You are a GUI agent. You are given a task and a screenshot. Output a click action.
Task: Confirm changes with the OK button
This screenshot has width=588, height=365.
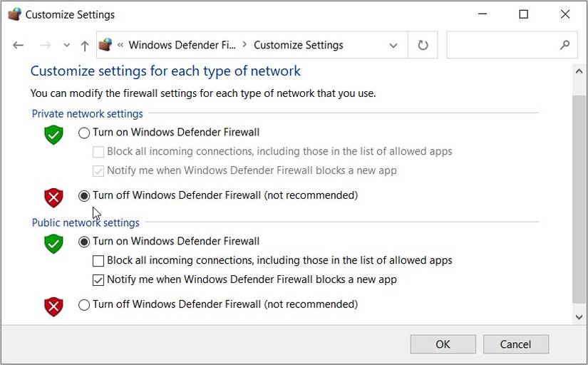443,344
